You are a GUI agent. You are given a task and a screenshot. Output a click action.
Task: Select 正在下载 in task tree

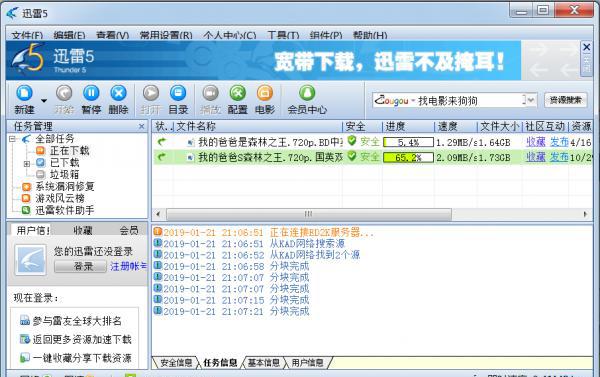70,151
